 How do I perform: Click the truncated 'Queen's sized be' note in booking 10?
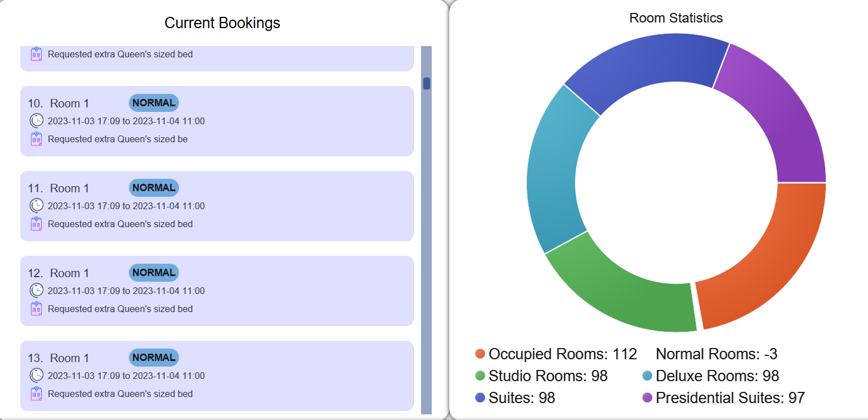click(x=118, y=139)
